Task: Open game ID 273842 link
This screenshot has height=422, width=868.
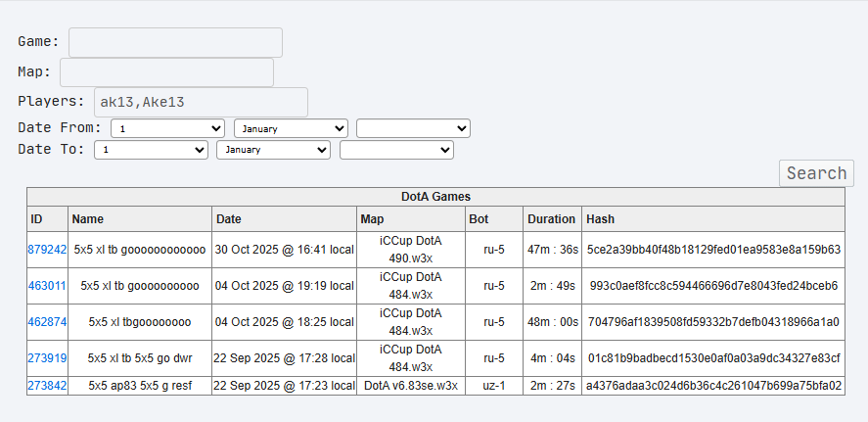Action: 48,386
